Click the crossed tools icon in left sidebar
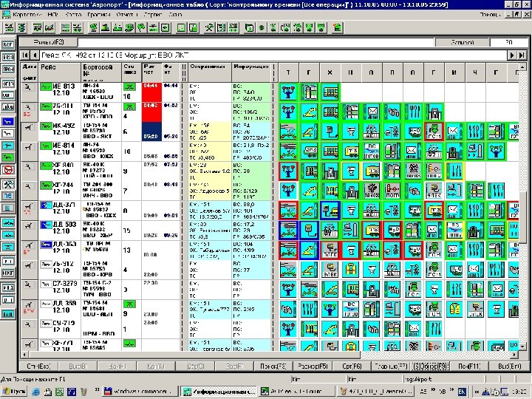 (8, 184)
